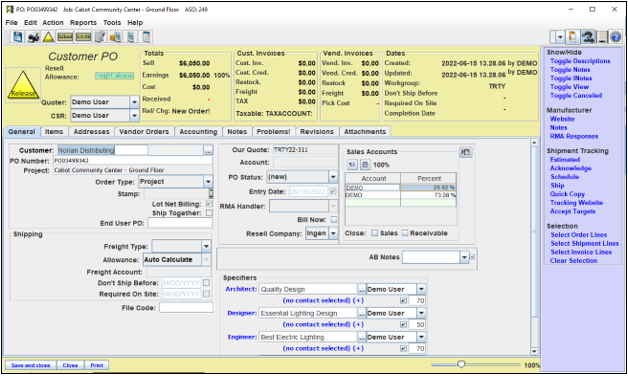Check the Close Receivable checkbox
The image size is (628, 376).
click(x=405, y=233)
